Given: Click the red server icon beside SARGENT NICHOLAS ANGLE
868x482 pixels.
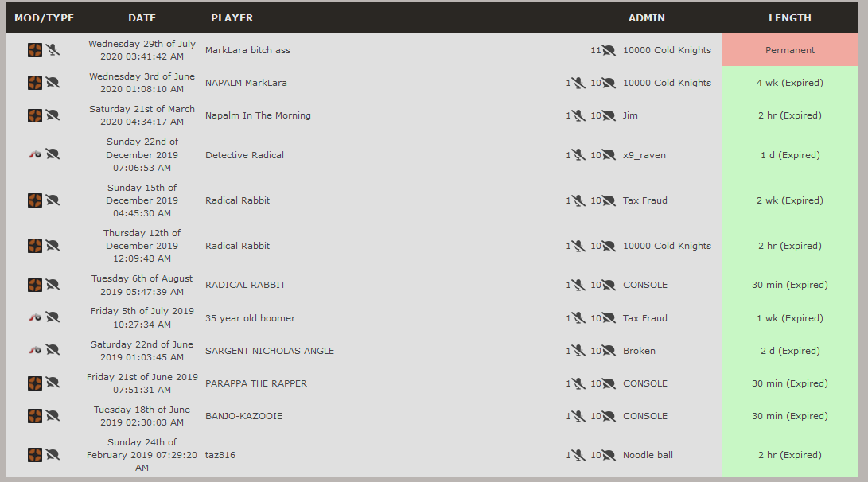Looking at the screenshot, I should [x=35, y=350].
